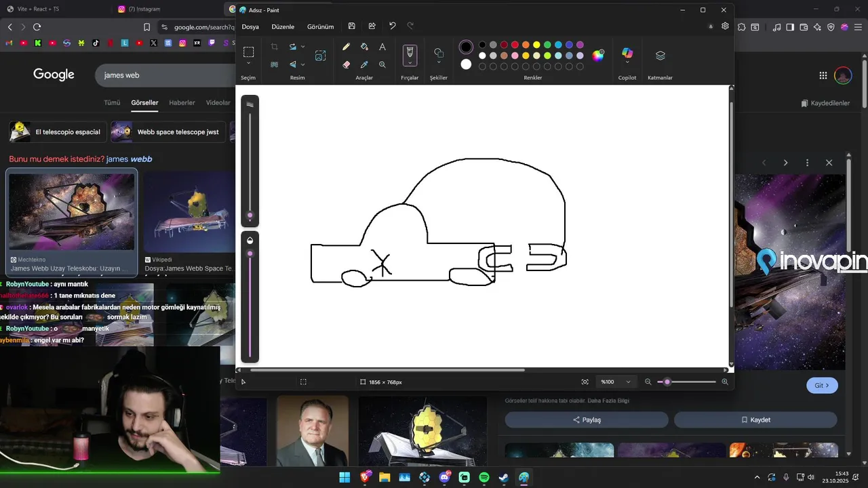Click the Şekiller shapes icon
This screenshot has width=868, height=488.
(x=439, y=52)
